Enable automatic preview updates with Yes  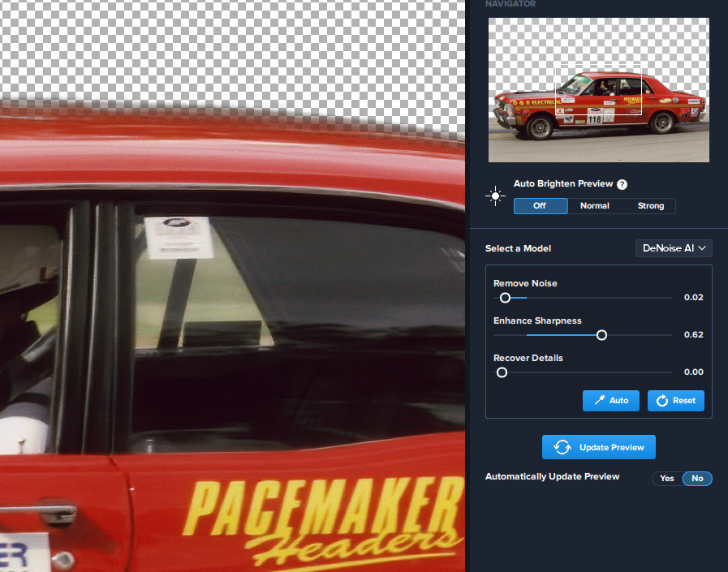pyautogui.click(x=667, y=479)
